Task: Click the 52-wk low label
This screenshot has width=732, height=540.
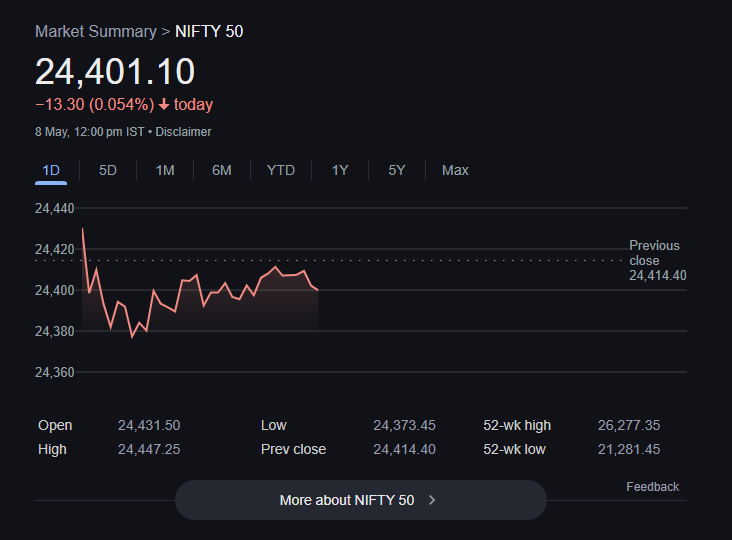Action: click(x=514, y=449)
